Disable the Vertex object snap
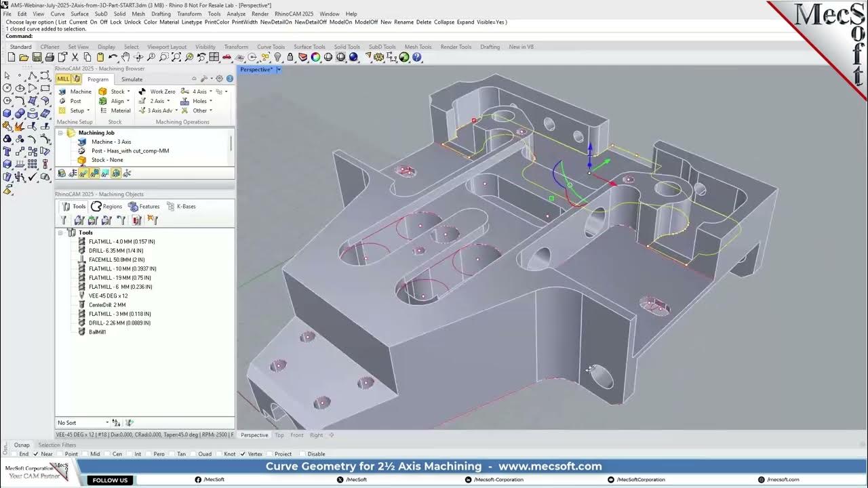 243,454
